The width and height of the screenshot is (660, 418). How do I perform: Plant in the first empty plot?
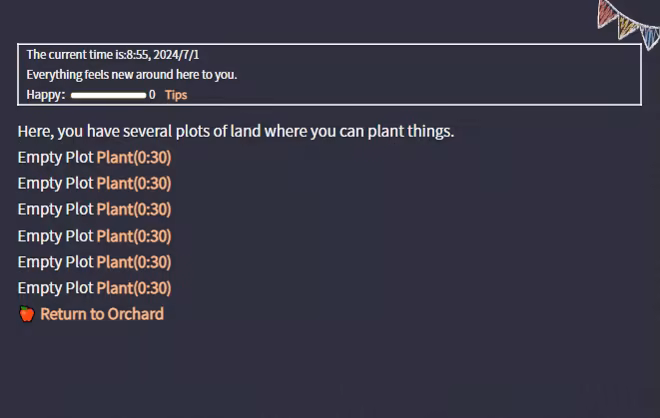pos(134,157)
